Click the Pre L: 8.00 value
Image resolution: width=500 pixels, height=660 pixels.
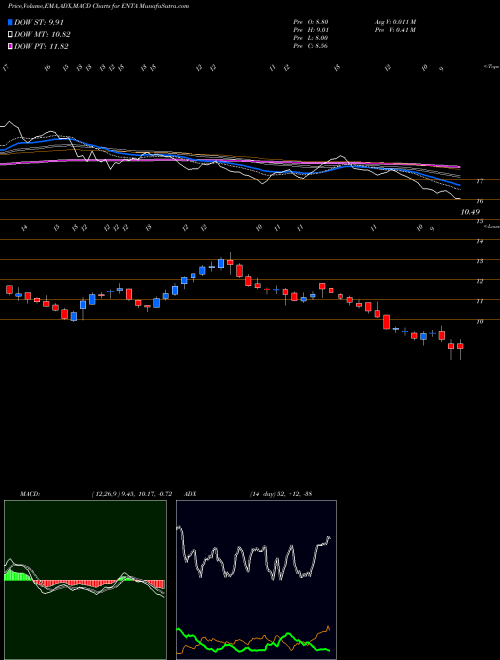click(x=311, y=38)
